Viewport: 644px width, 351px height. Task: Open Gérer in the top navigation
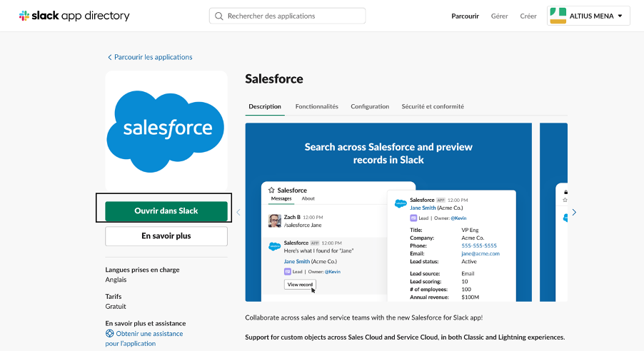pyautogui.click(x=500, y=16)
